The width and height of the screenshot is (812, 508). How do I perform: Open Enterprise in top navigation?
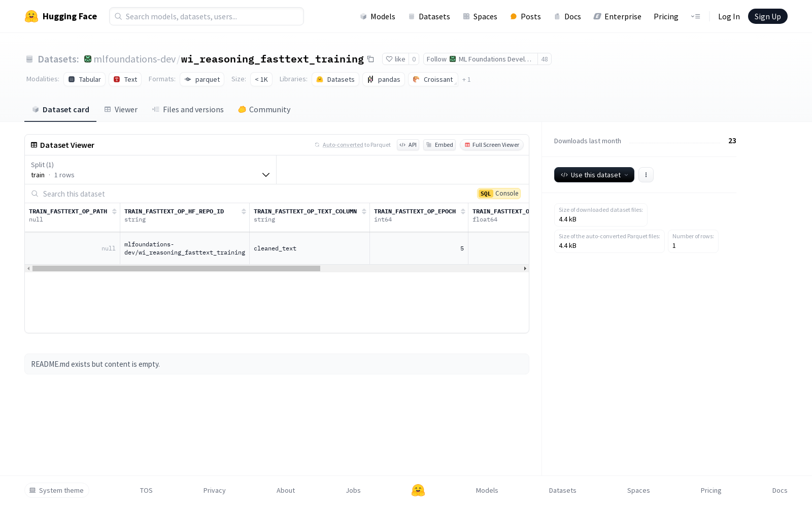tap(618, 16)
